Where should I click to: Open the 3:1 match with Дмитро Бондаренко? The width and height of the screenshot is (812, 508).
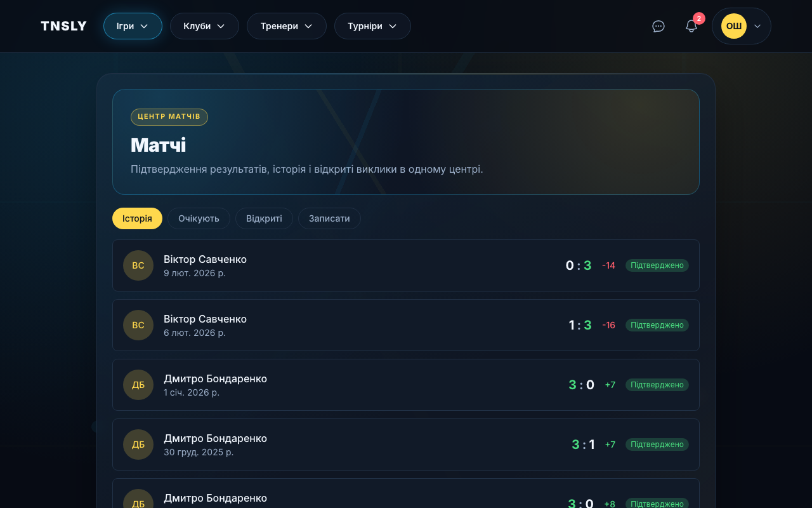tap(381, 444)
